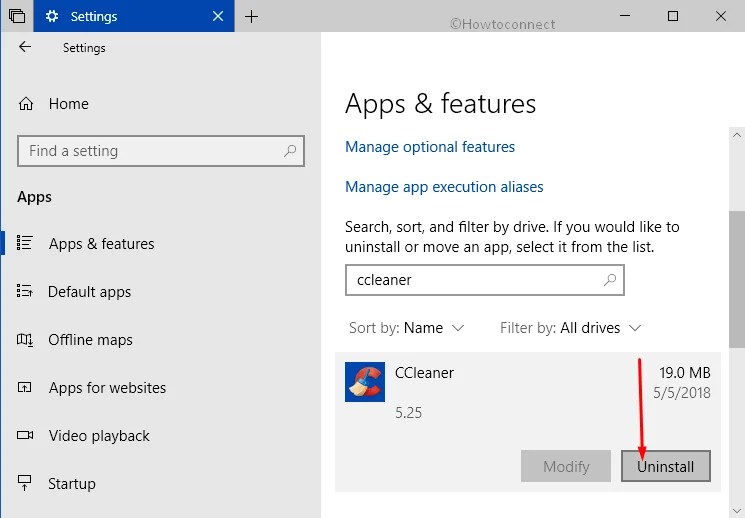745x518 pixels.
Task: Click the Uninstall button for CCleaner
Action: click(666, 466)
